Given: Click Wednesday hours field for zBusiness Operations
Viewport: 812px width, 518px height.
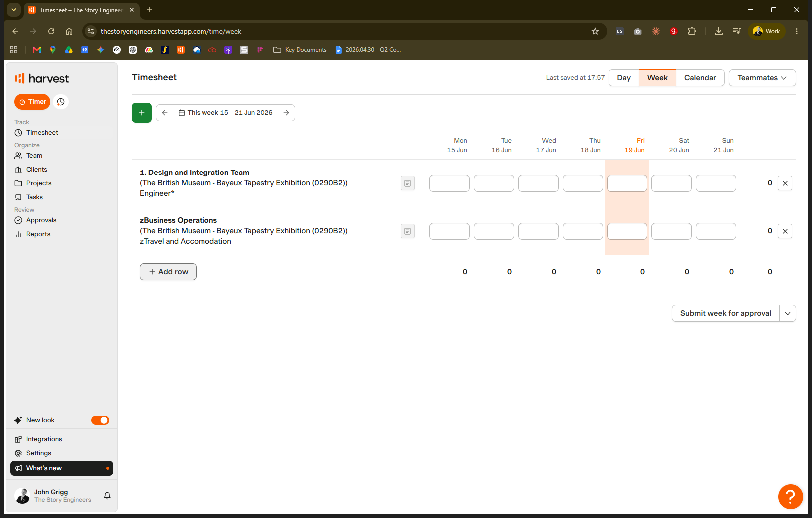Looking at the screenshot, I should [538, 231].
